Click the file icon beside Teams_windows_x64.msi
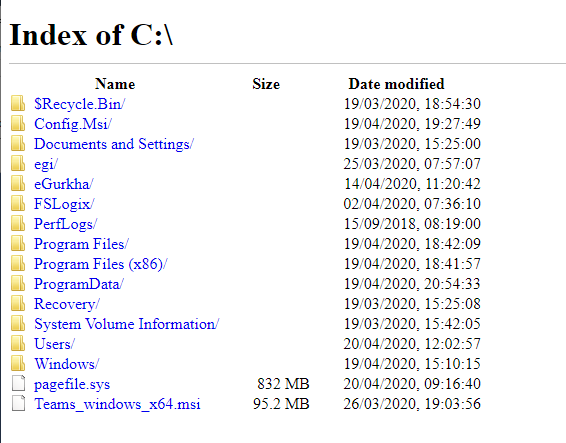Image resolution: width=566 pixels, height=443 pixels. [x=18, y=403]
